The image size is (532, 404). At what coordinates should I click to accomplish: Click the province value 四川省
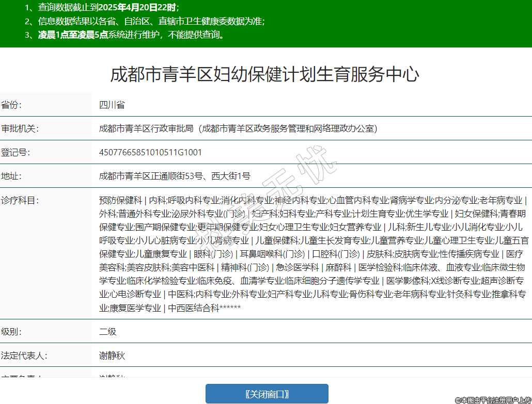(112, 105)
